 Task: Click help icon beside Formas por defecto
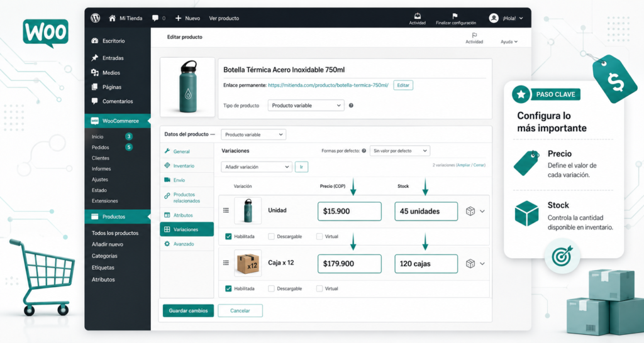click(x=364, y=151)
